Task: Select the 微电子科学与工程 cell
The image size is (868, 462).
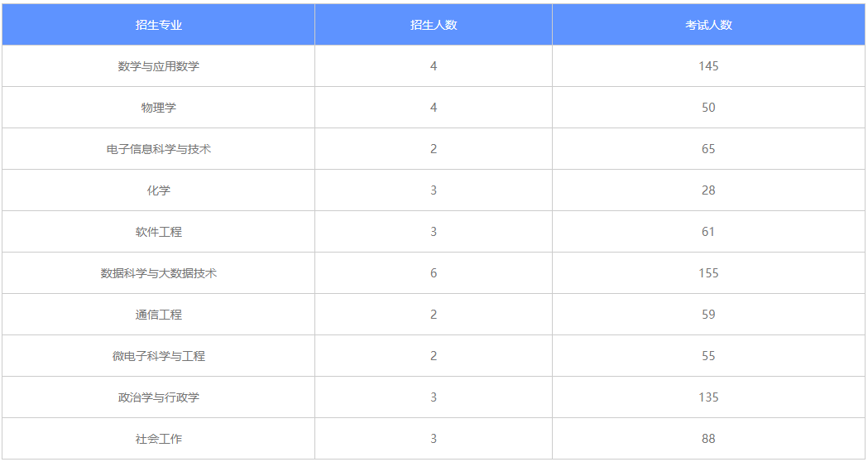Action: point(158,356)
